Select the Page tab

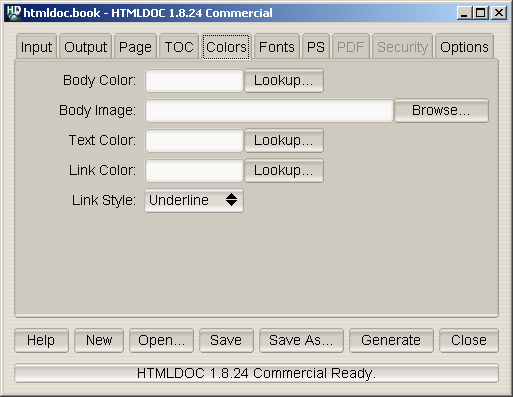pyautogui.click(x=135, y=47)
